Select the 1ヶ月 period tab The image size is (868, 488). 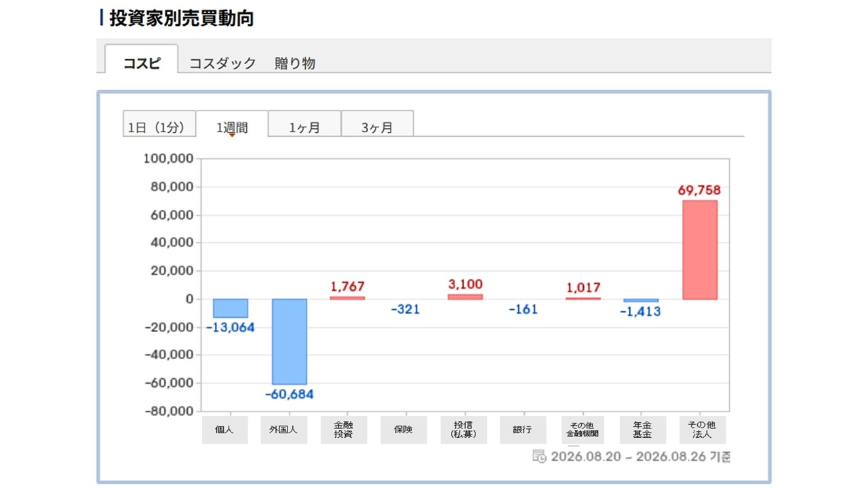(x=304, y=124)
